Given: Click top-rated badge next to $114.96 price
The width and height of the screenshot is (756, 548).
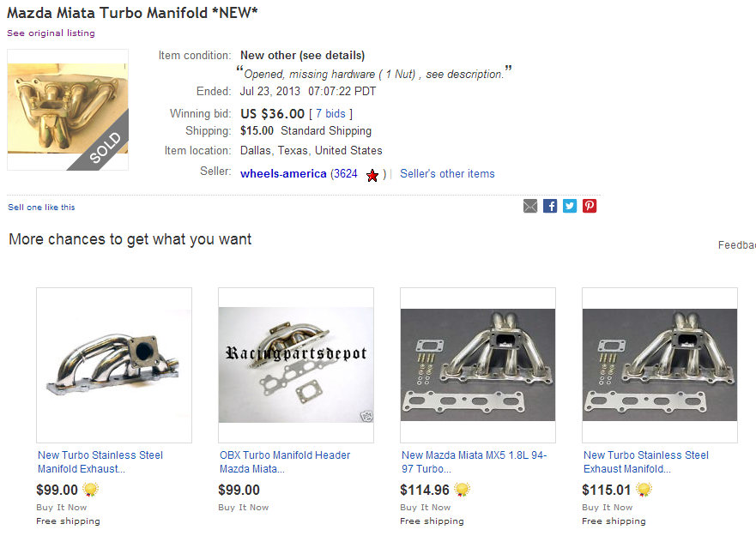Looking at the screenshot, I should pos(462,491).
